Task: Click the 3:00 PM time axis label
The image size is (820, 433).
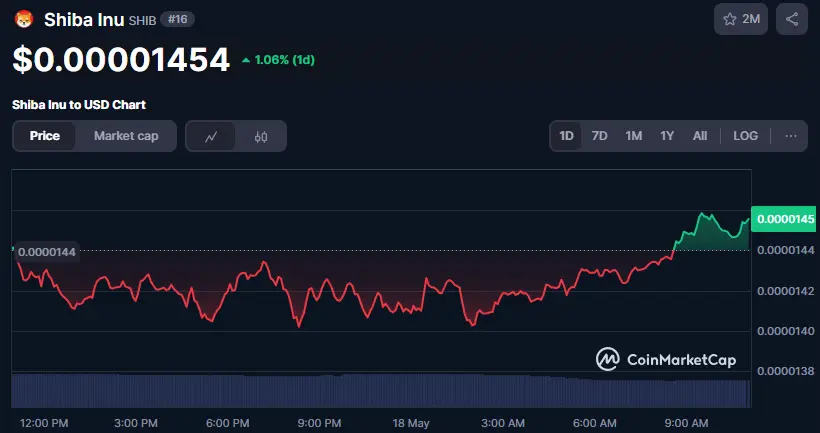Action: 135,423
